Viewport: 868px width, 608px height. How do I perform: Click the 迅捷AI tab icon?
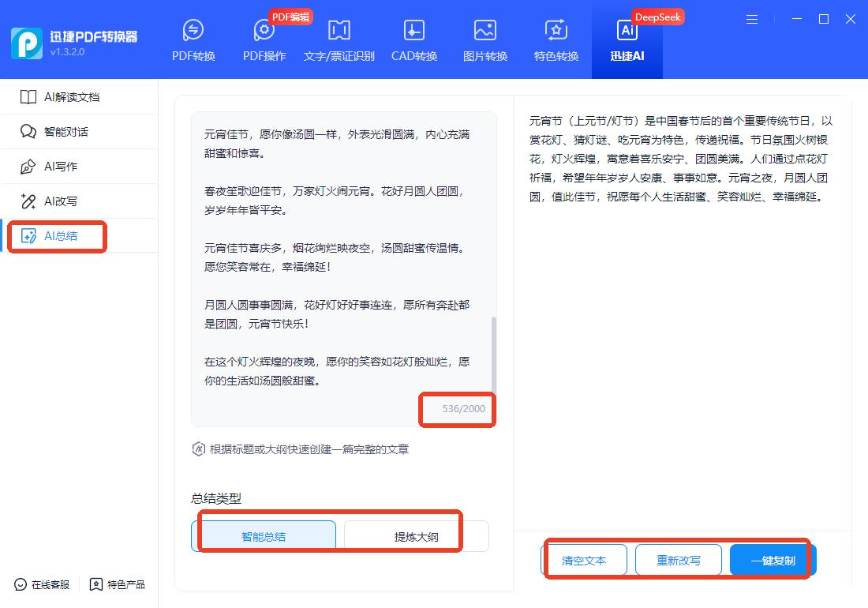click(x=627, y=32)
